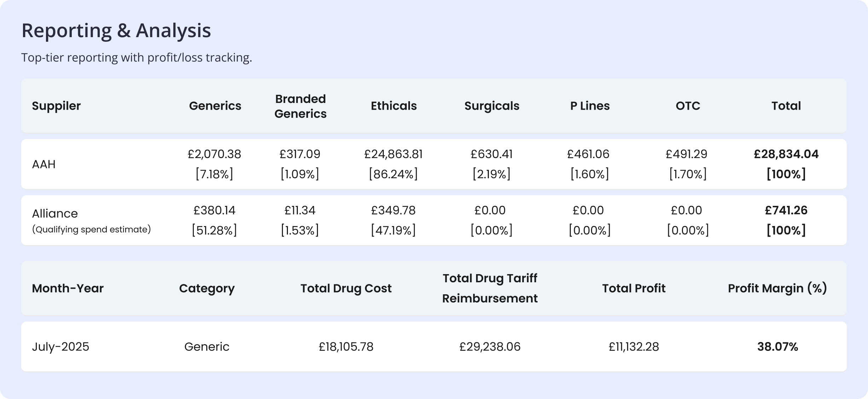Viewport: 868px width, 399px height.
Task: Click the Profit Margin (%) header
Action: (777, 288)
